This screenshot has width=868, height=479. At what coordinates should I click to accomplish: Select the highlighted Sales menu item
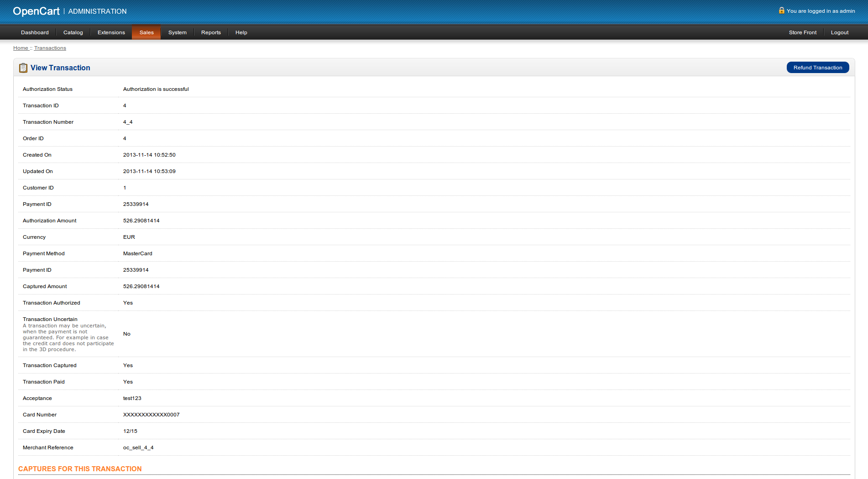tap(146, 32)
